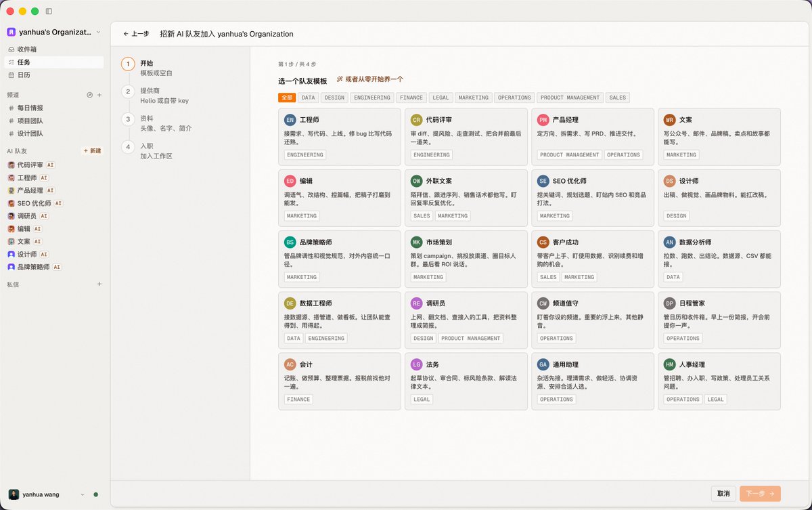The height and width of the screenshot is (510, 812).
Task: Click the FINANCE tag on 会计 card
Action: point(298,400)
